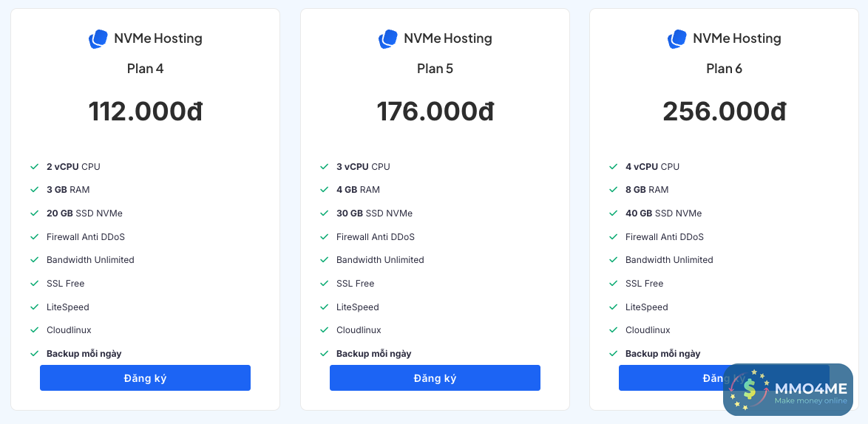The height and width of the screenshot is (424, 868).
Task: Click the checkmark beside Plan 5's LiteSpeed
Action: click(324, 307)
